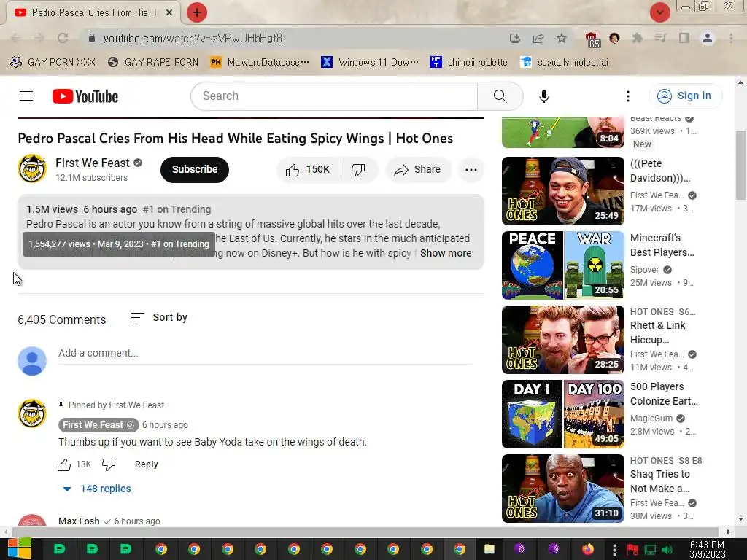Image resolution: width=747 pixels, height=560 pixels.
Task: Dislike the pinned First We Feast comment
Action: (x=109, y=464)
